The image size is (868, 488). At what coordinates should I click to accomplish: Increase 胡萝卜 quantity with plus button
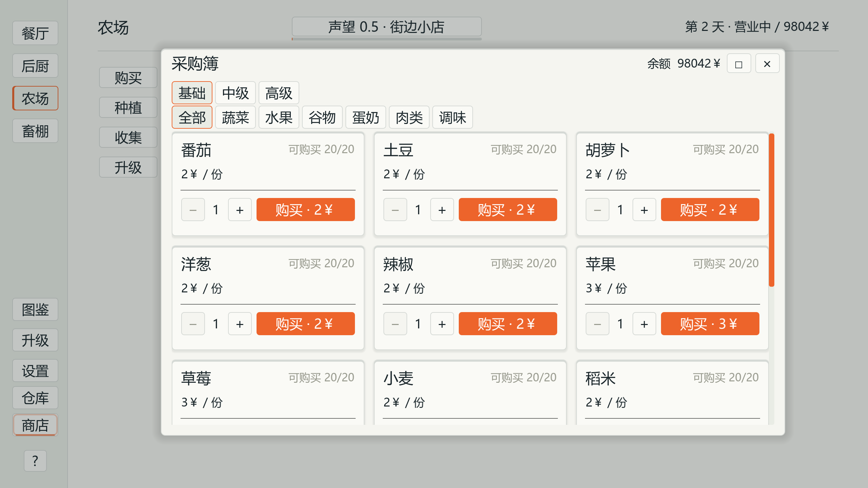(644, 210)
